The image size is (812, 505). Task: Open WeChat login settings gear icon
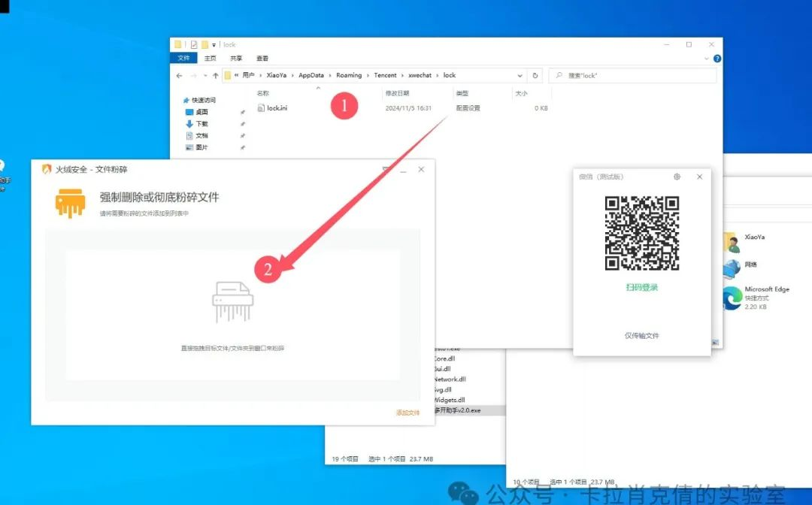(x=677, y=177)
